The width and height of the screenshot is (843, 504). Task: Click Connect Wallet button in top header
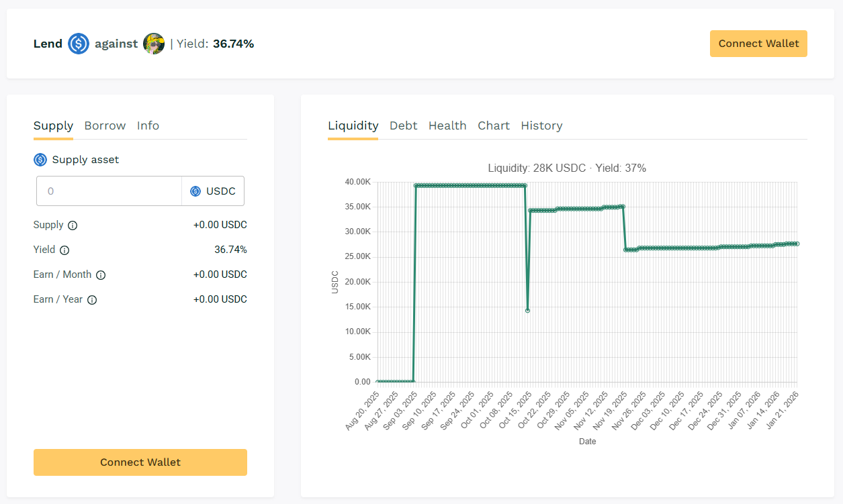pos(758,44)
